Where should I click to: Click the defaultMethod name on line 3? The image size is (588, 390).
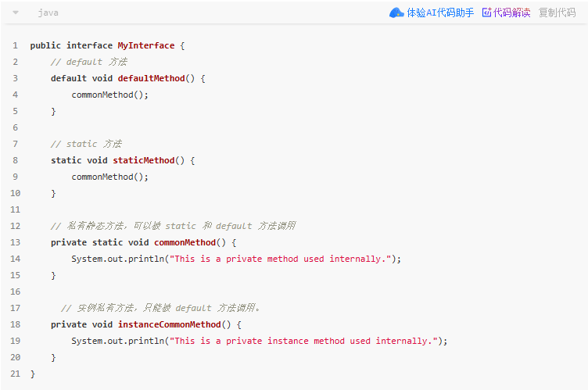click(x=151, y=78)
